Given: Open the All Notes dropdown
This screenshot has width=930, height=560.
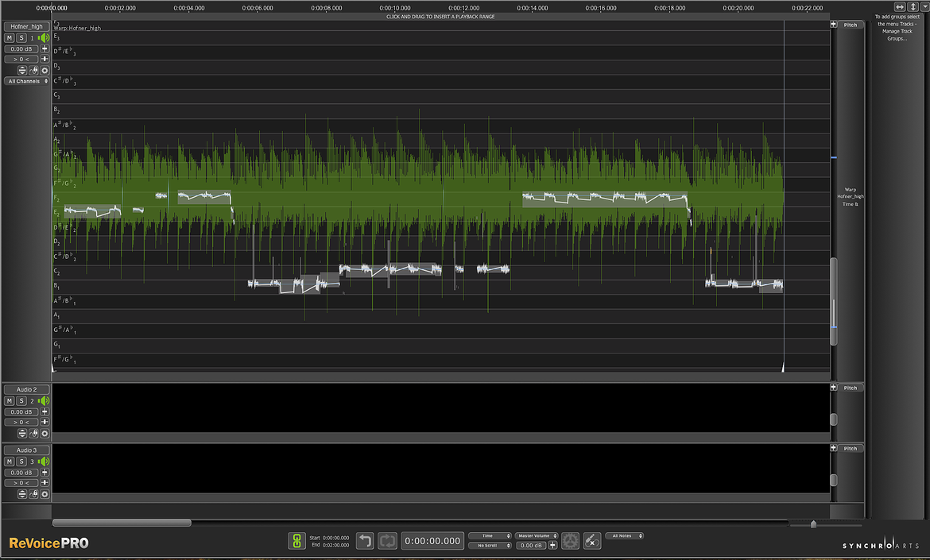Looking at the screenshot, I should click(x=625, y=535).
